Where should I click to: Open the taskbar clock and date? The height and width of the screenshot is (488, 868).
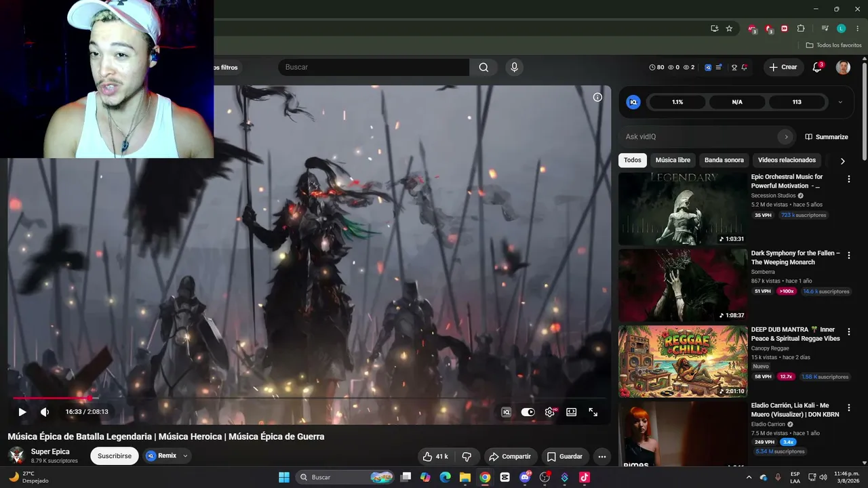[847, 477]
